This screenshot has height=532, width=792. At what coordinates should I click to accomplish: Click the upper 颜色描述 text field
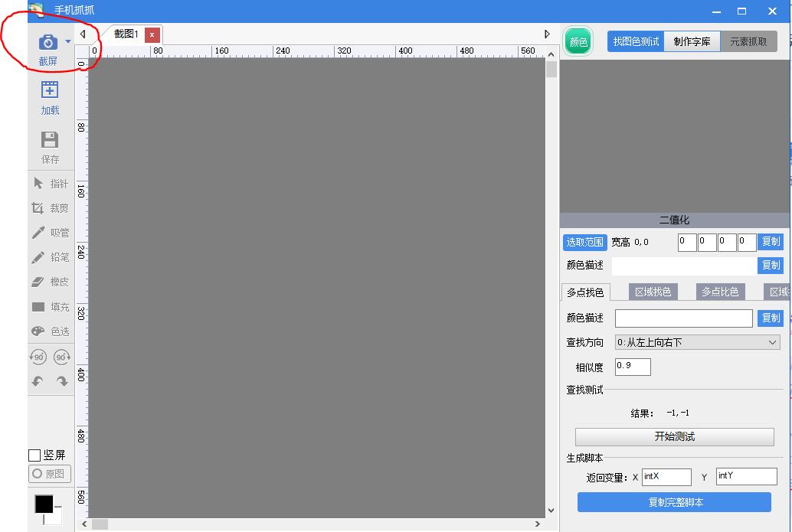click(x=685, y=266)
